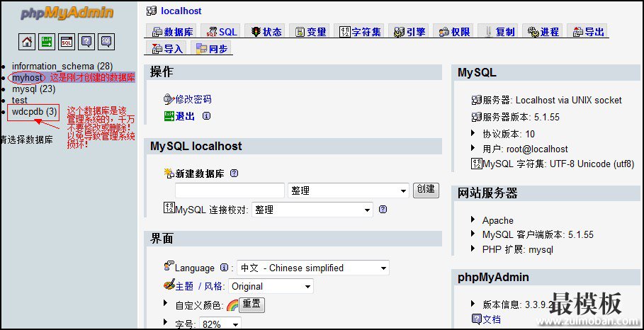Select the myhost database
This screenshot has height=330, width=644.
click(x=27, y=78)
